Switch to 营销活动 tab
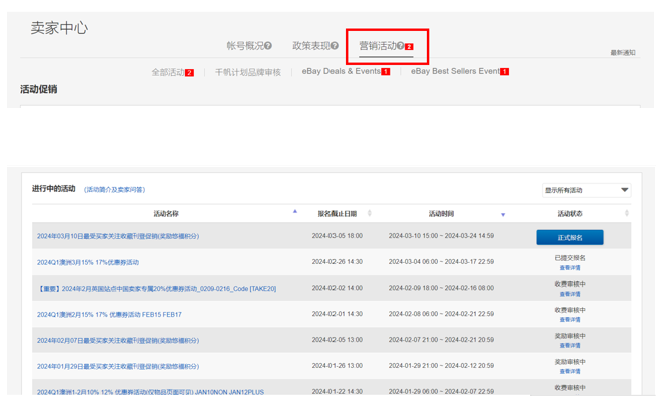The width and height of the screenshot is (656, 398). [x=378, y=46]
